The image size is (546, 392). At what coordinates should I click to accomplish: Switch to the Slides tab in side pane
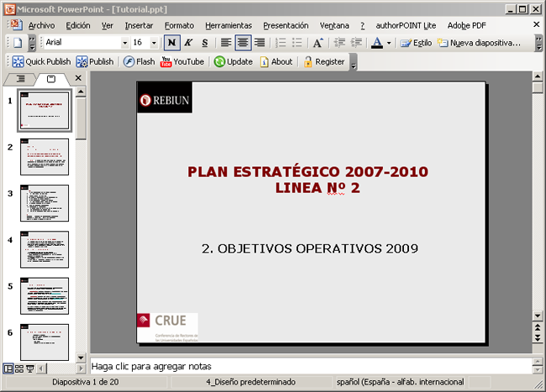point(51,79)
